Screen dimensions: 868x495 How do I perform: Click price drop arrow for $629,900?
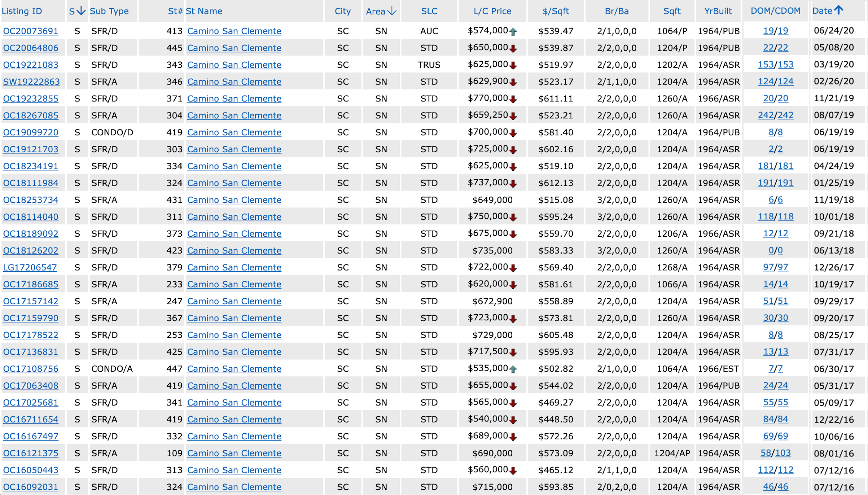513,82
